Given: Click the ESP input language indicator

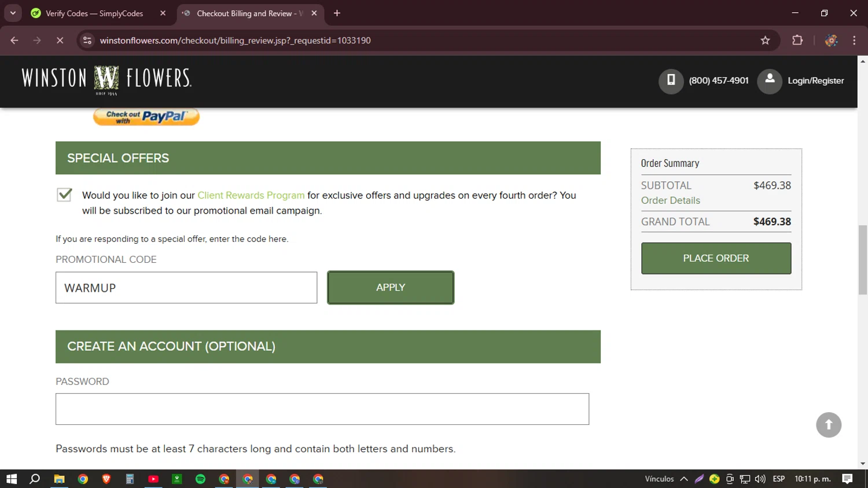Looking at the screenshot, I should [x=779, y=479].
